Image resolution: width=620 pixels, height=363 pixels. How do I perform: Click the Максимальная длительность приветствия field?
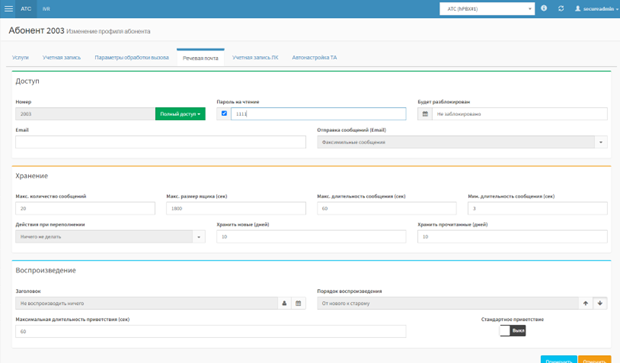(211, 331)
